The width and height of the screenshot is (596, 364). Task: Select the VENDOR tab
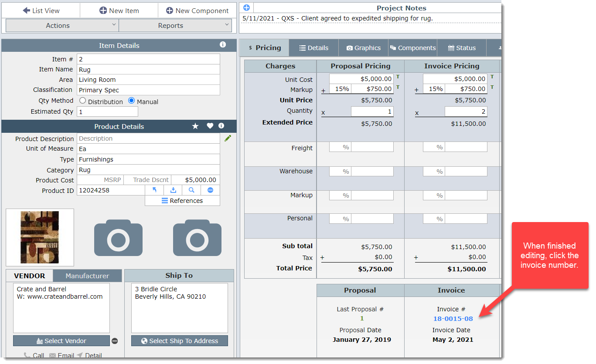30,276
